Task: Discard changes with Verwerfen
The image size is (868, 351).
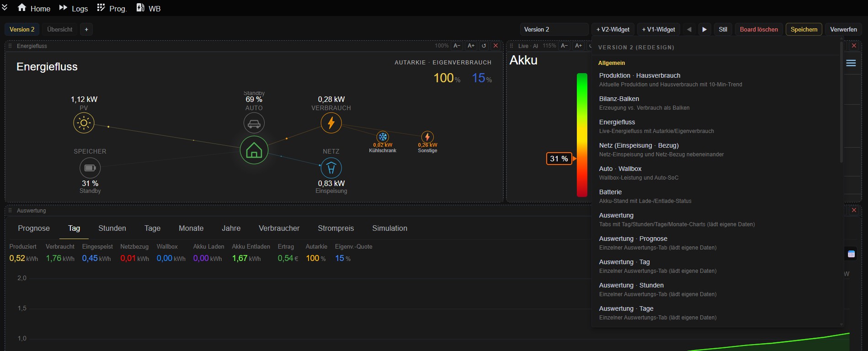Action: point(843,29)
